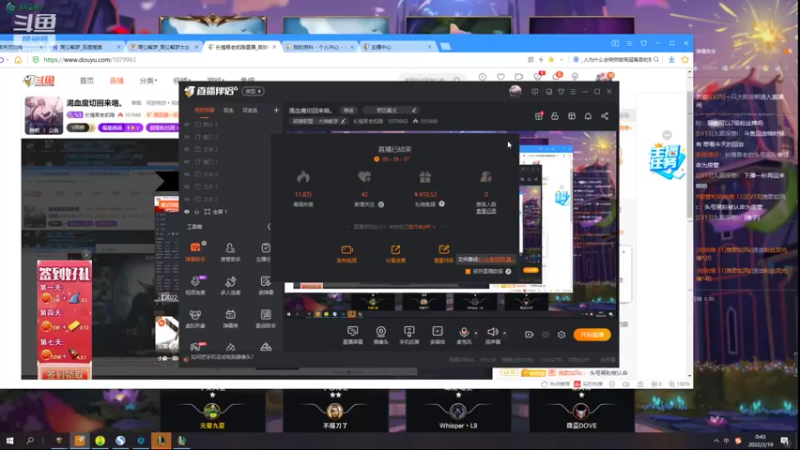
Task: Switch to the 可改名 scene tab
Action: pos(250,110)
